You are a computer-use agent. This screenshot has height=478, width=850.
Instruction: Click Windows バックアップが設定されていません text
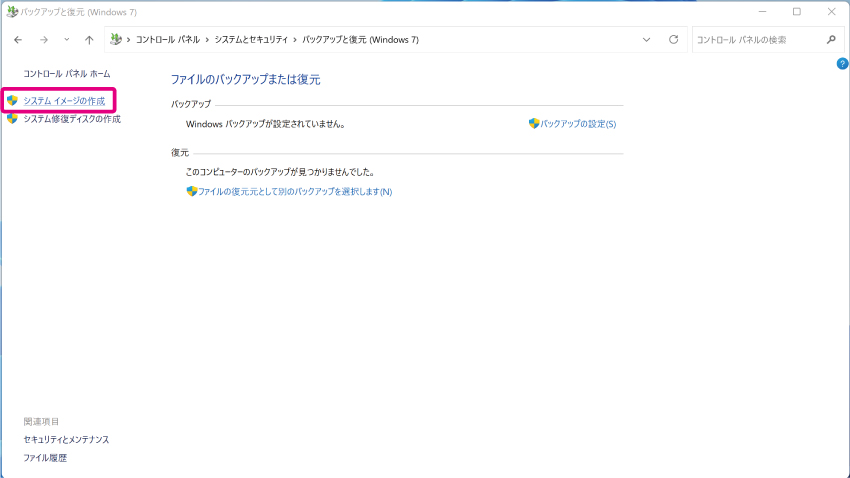(266, 124)
